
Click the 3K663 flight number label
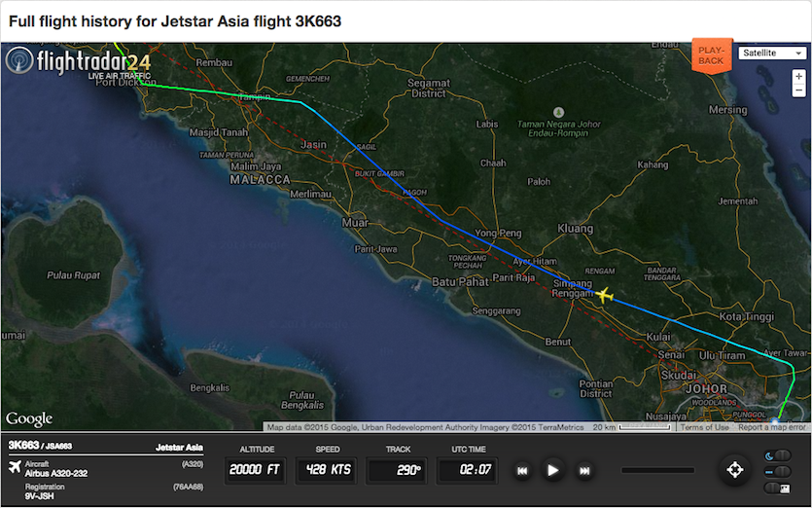click(x=23, y=446)
